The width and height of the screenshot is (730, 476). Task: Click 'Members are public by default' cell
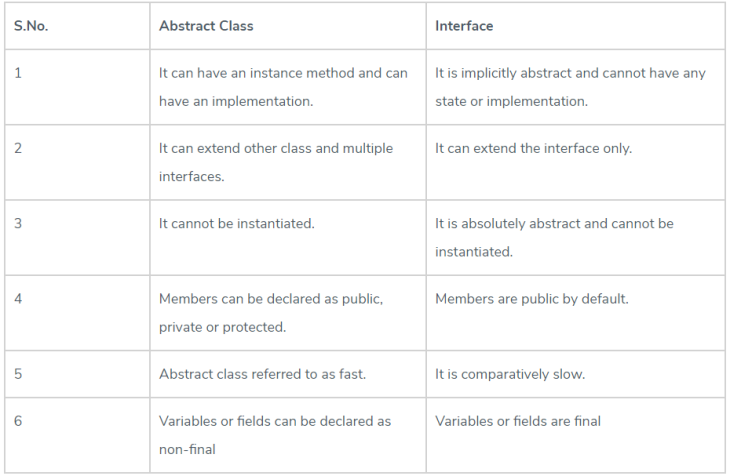tap(531, 298)
